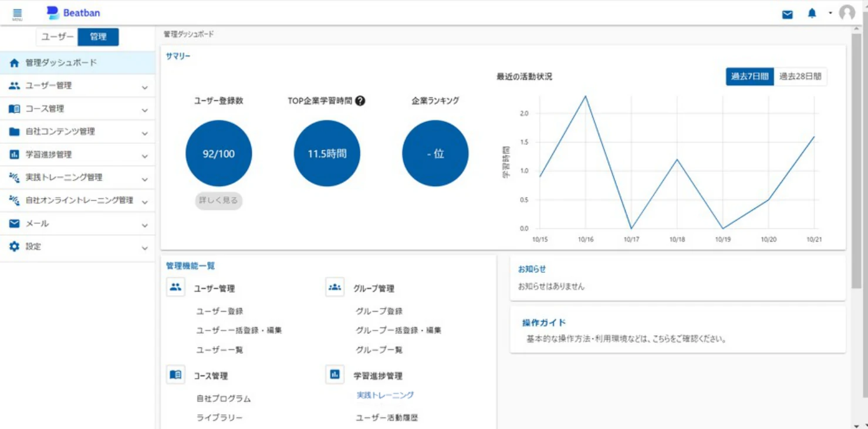Viewport: 868px width, 429px height.
Task: Show activity for 過去7日間
Action: [749, 76]
